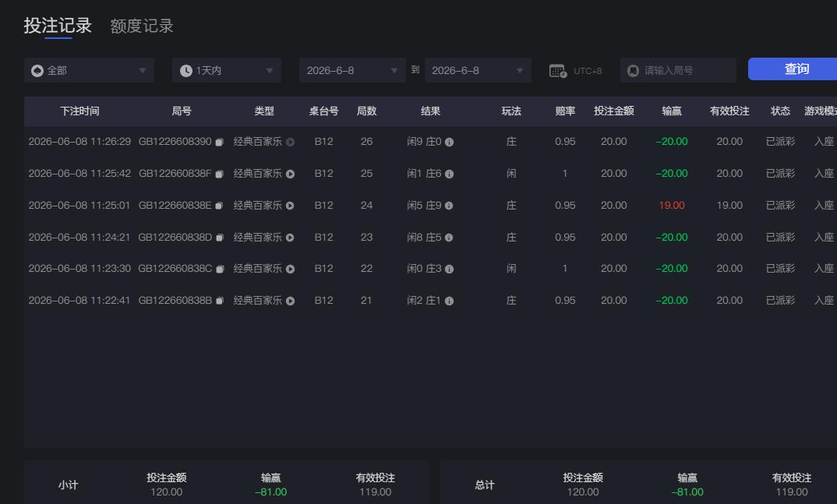
Task: Click the 类型 column header
Action: [264, 111]
